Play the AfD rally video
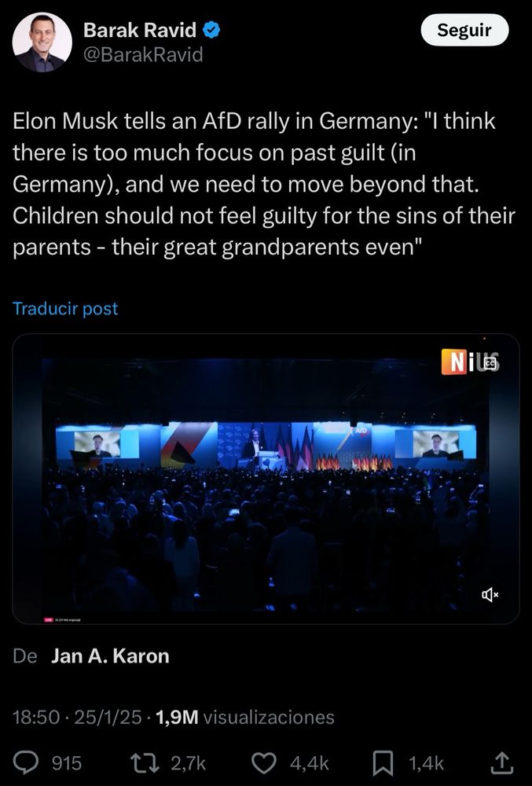The height and width of the screenshot is (786, 532). (x=266, y=479)
